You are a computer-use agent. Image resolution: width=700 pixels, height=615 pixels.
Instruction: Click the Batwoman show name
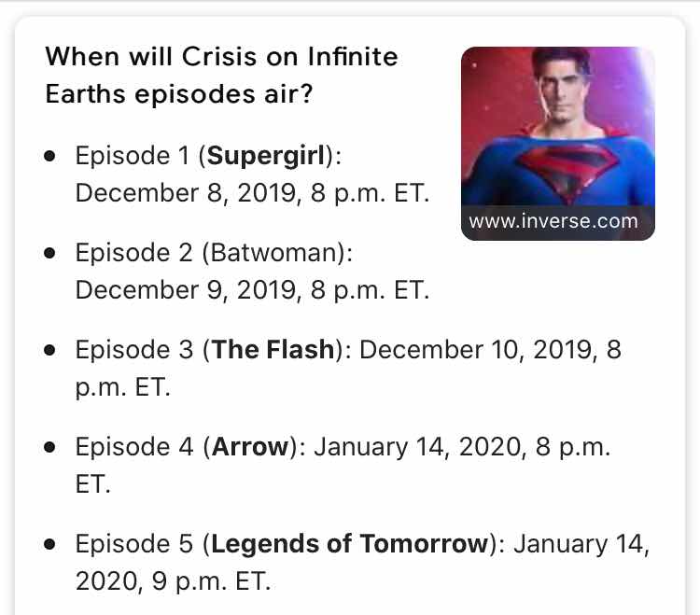[x=273, y=253]
